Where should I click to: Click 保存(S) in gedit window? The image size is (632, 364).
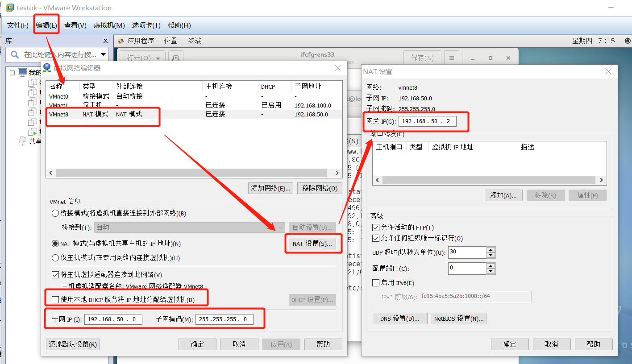(422, 58)
